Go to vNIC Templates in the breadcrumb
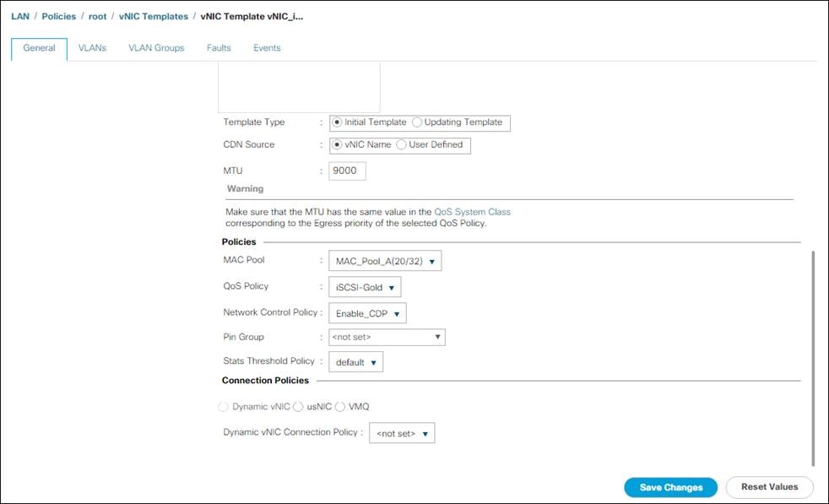Image resolution: width=829 pixels, height=504 pixels. point(154,16)
